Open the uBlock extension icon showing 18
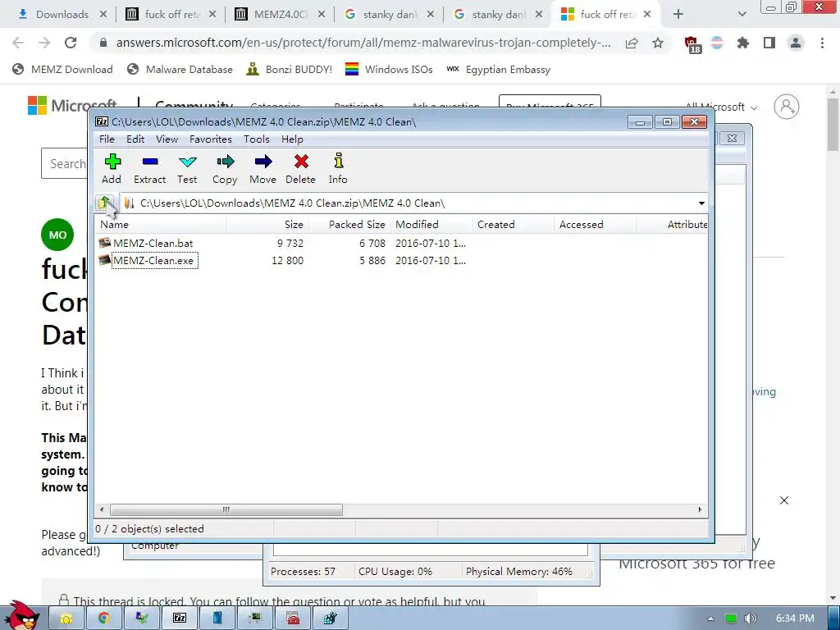 click(x=692, y=44)
